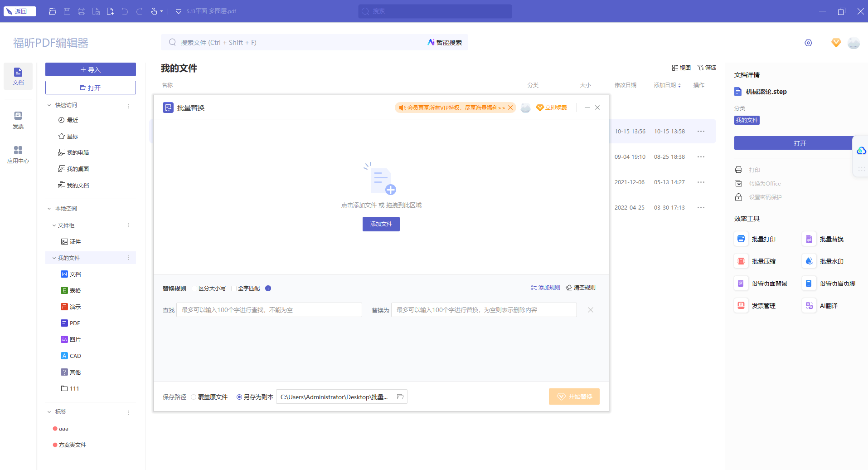This screenshot has width=868, height=470.
Task: Click the 查找 text input
Action: click(x=269, y=310)
